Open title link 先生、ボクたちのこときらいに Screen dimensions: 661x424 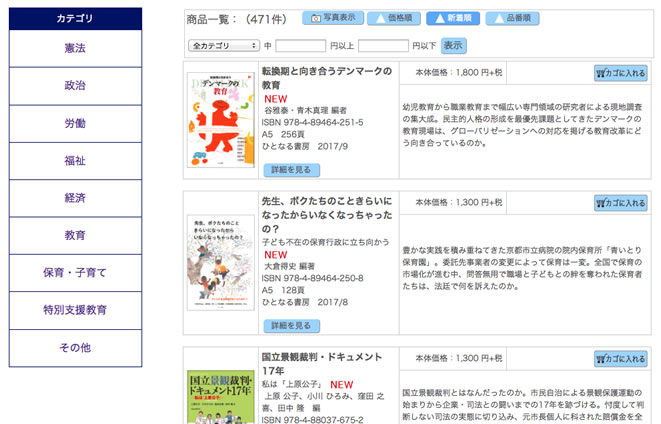(327, 215)
